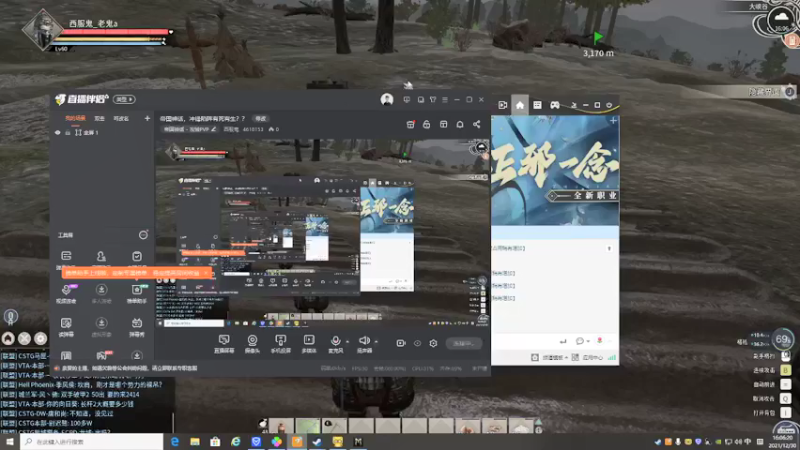The width and height of the screenshot is (800, 450).
Task: Select source row 全屏 1
Action: tap(102, 133)
